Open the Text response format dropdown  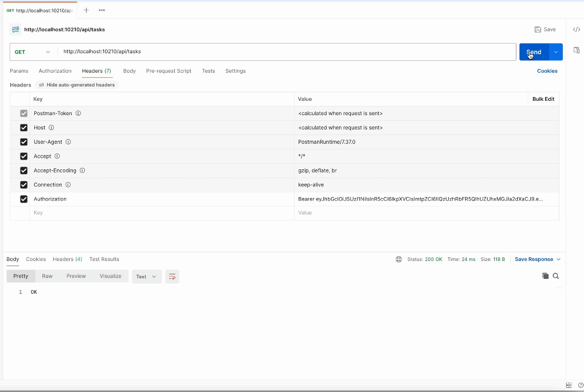[x=147, y=276]
